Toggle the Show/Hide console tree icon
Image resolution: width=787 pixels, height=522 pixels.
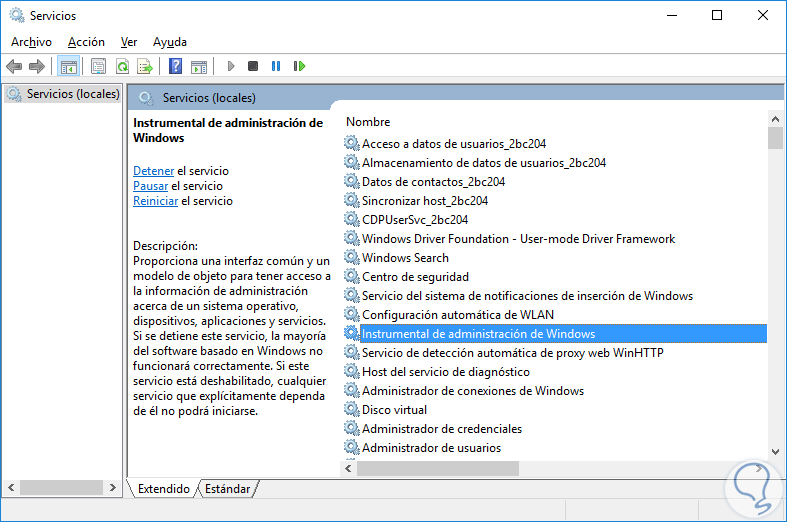tap(69, 66)
